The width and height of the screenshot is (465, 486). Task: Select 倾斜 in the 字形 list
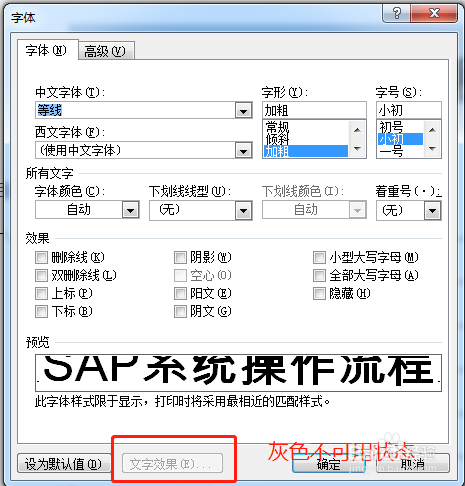pos(306,139)
